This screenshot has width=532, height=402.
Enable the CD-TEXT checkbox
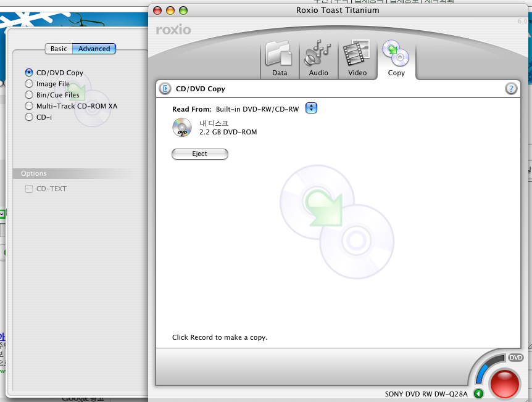[x=29, y=189]
